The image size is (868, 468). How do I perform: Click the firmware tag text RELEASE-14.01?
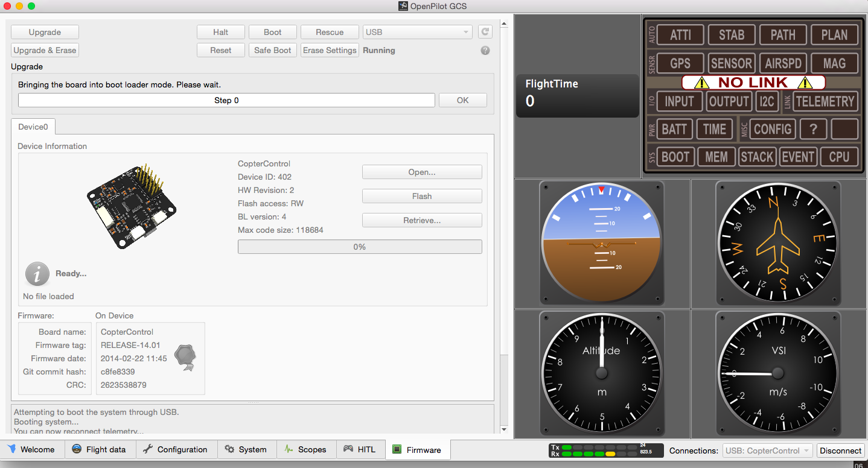(x=130, y=345)
